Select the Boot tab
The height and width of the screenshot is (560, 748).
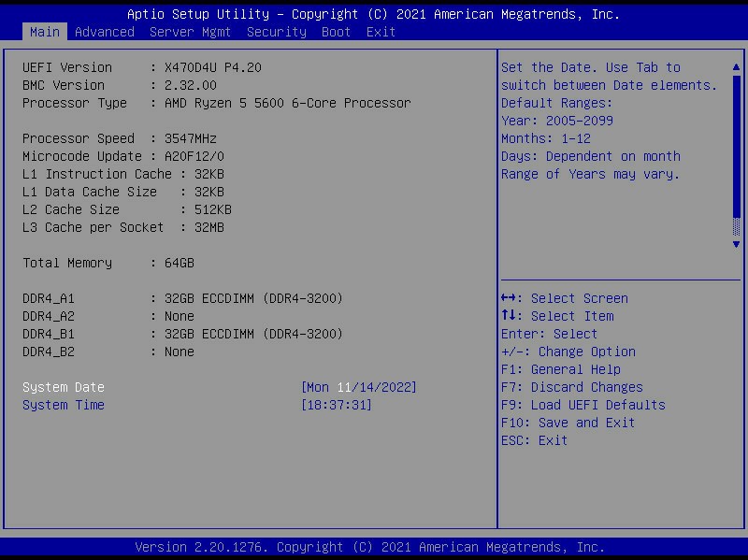(x=336, y=32)
